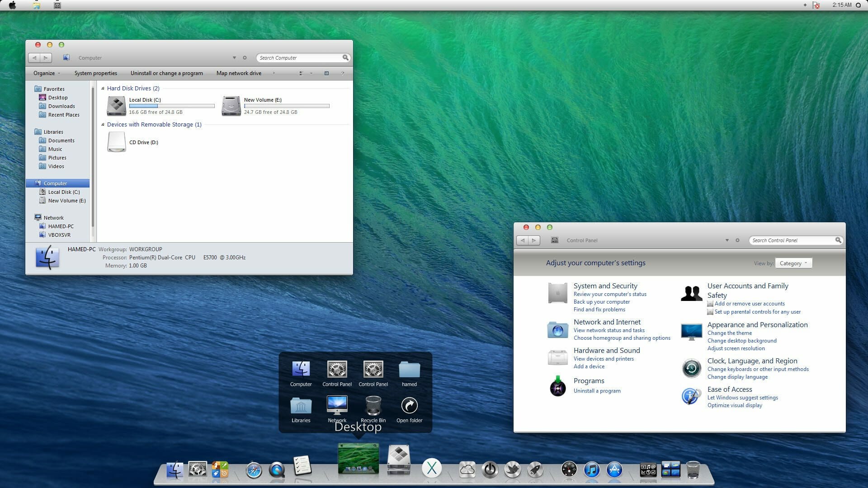Screen dimensions: 868x488
Task: Open Network and Internet settings
Action: [607, 322]
